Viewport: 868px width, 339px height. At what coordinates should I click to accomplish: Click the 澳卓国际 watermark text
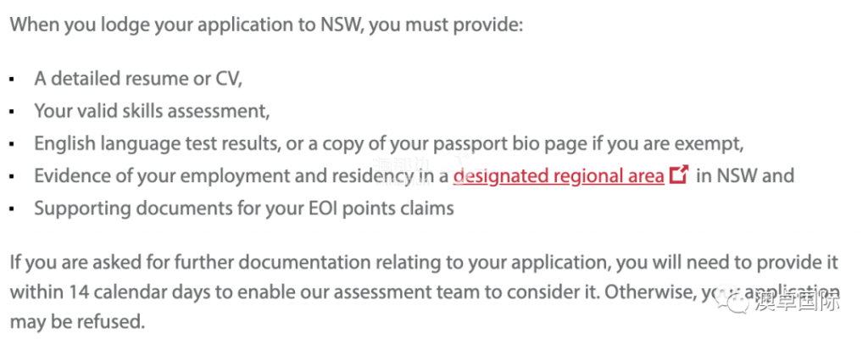[x=796, y=303]
